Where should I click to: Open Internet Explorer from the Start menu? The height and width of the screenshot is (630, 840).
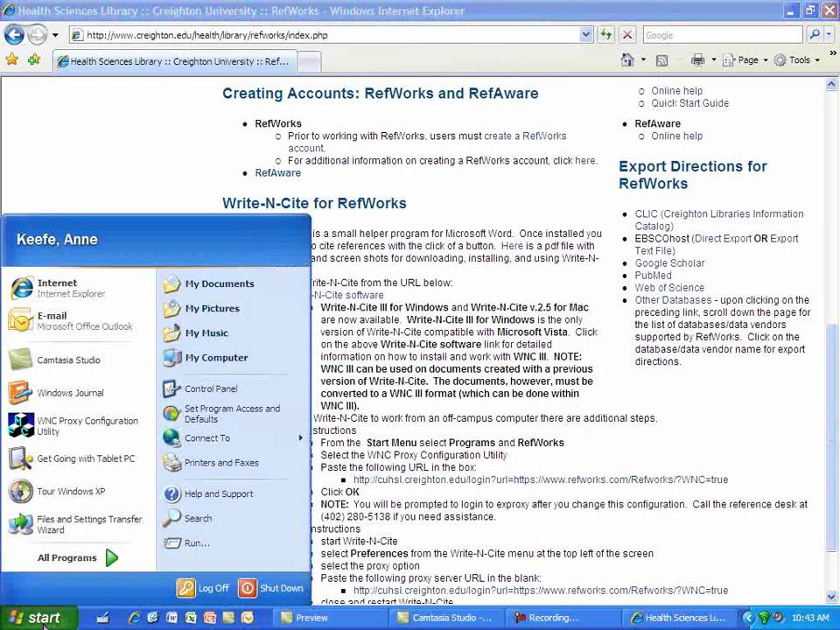(78, 288)
